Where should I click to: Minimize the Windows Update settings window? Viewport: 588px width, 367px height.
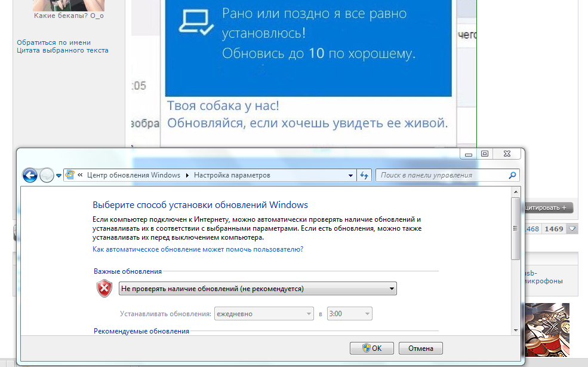469,154
